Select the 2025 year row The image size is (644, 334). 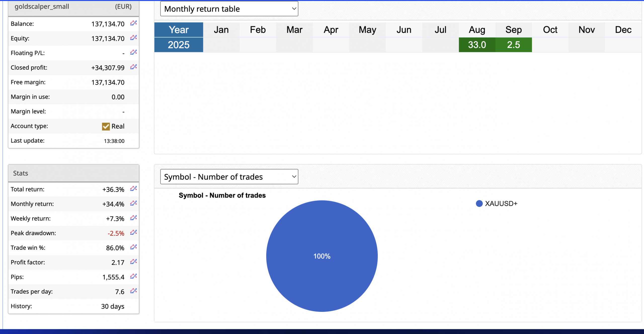click(179, 45)
